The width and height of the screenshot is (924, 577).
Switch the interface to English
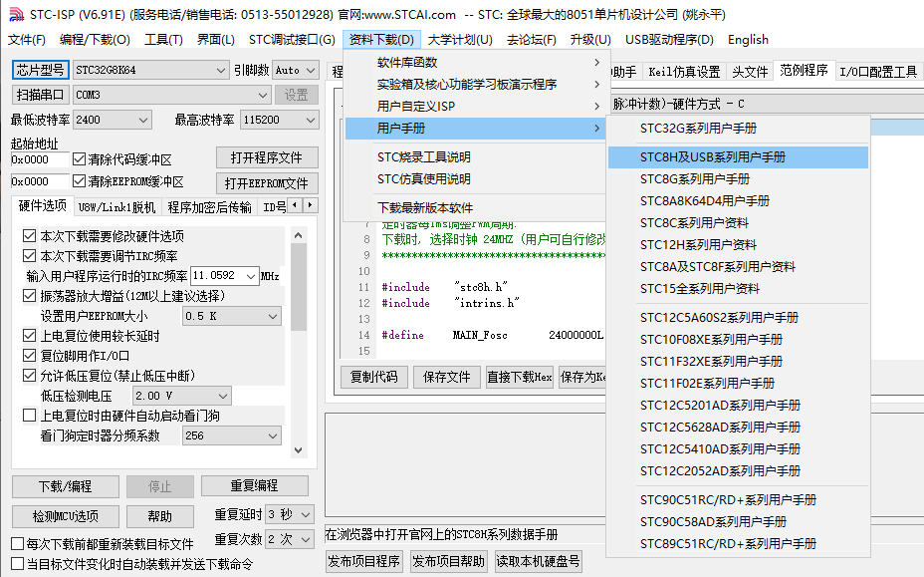coord(748,40)
